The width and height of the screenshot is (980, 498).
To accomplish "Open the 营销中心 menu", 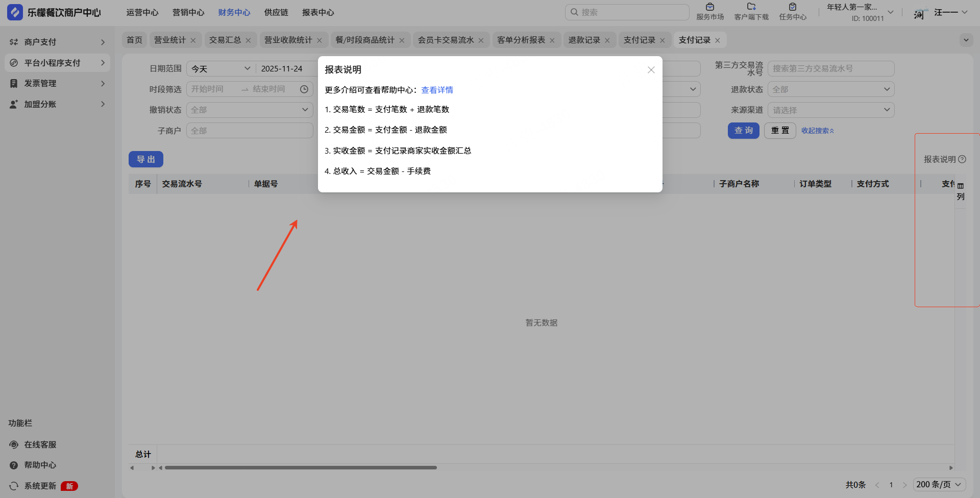I will tap(188, 12).
